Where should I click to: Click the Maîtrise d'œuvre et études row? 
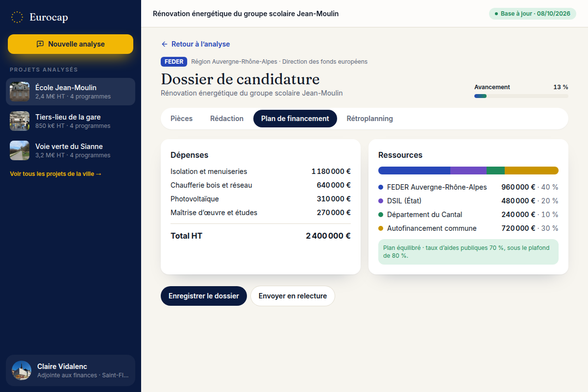(x=261, y=213)
